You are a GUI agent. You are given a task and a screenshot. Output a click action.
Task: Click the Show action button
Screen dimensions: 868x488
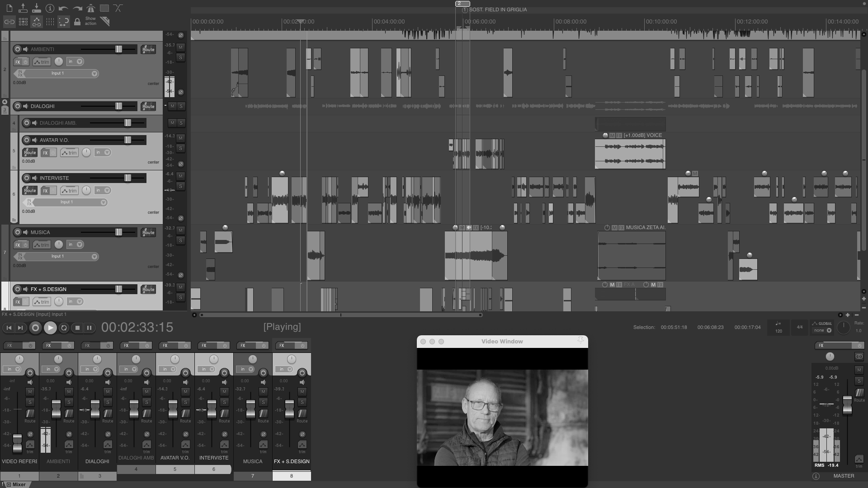click(90, 21)
